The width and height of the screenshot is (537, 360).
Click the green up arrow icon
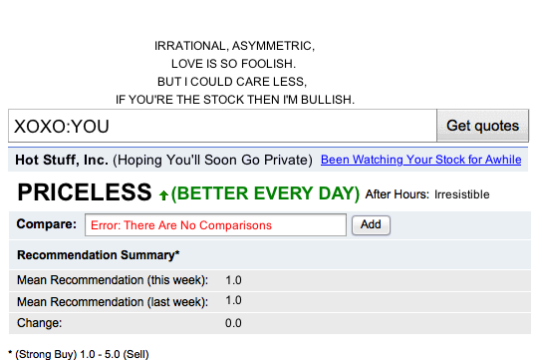click(x=164, y=195)
